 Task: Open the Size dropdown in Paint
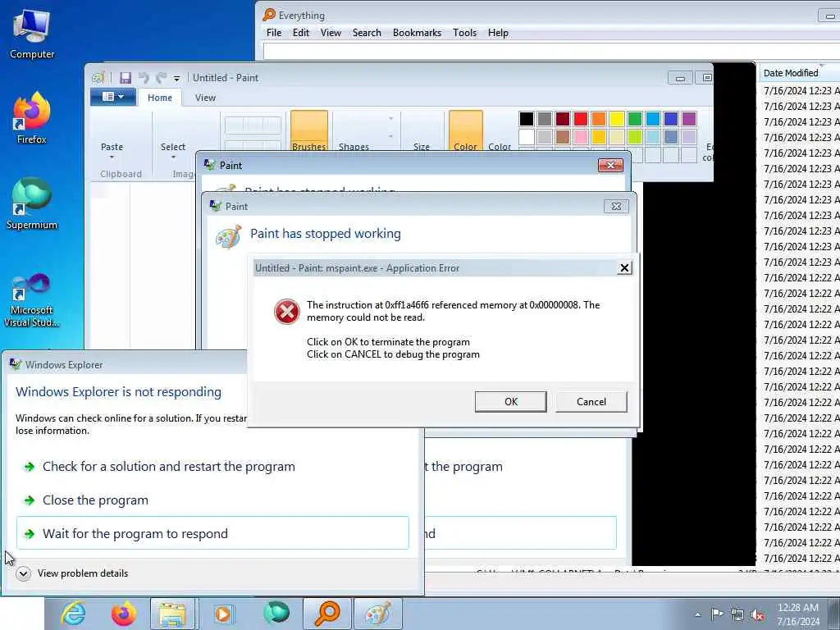tap(422, 146)
